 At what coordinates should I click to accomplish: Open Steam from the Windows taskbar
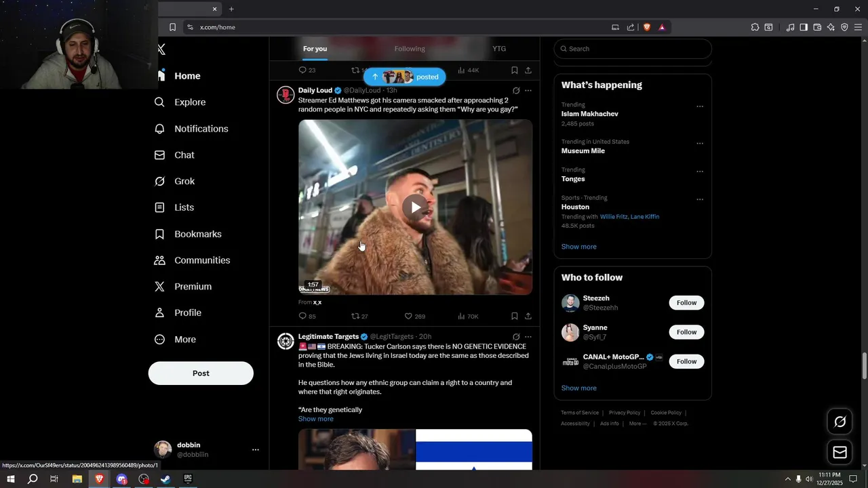[x=165, y=479]
